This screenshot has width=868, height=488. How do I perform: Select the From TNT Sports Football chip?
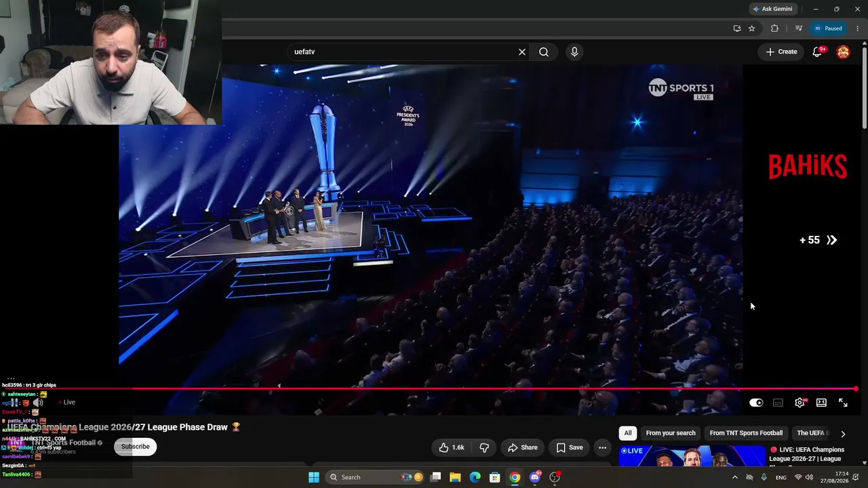746,433
